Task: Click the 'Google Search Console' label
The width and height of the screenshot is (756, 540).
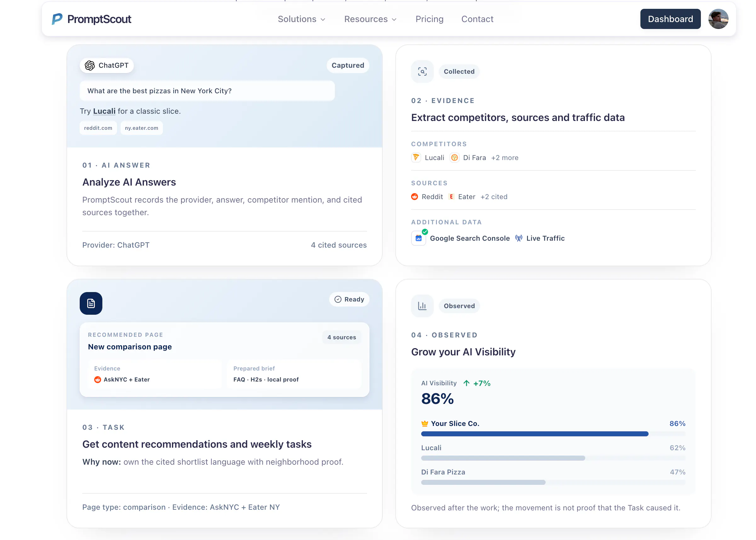Action: [x=470, y=238]
